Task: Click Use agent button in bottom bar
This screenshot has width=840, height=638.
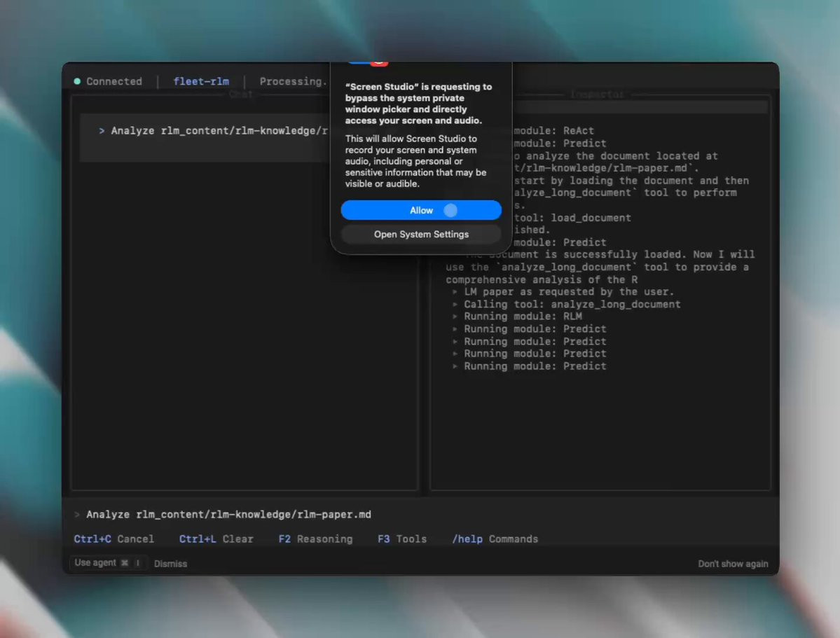Action: pos(107,563)
